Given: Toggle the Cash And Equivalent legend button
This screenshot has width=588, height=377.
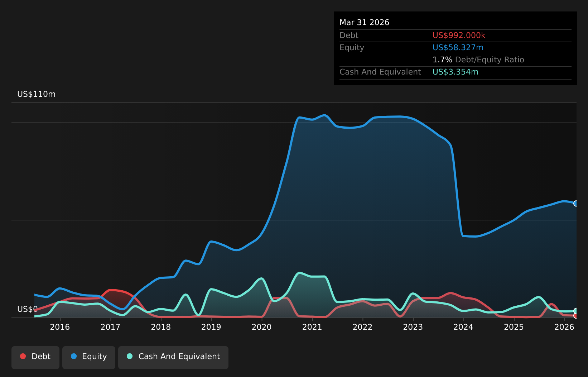Looking at the screenshot, I should click(x=173, y=357).
